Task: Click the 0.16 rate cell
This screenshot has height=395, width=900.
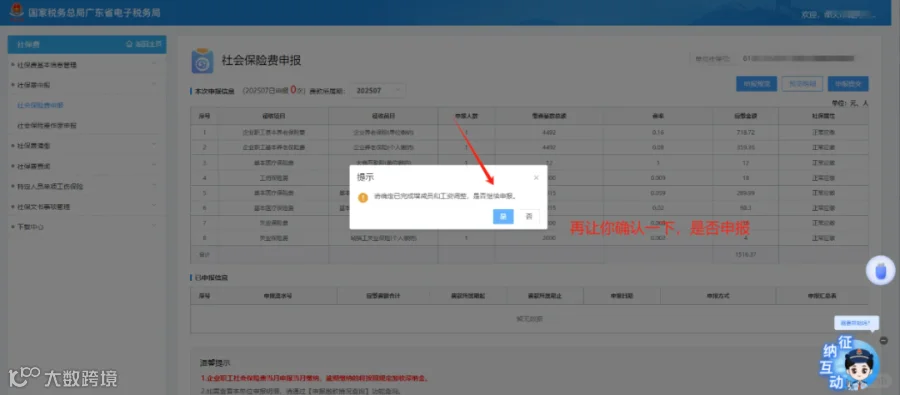Action: click(658, 133)
